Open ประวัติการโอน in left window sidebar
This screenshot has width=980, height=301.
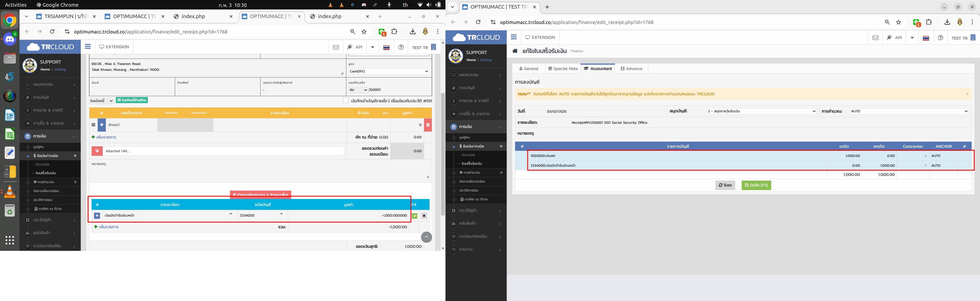tap(43, 200)
